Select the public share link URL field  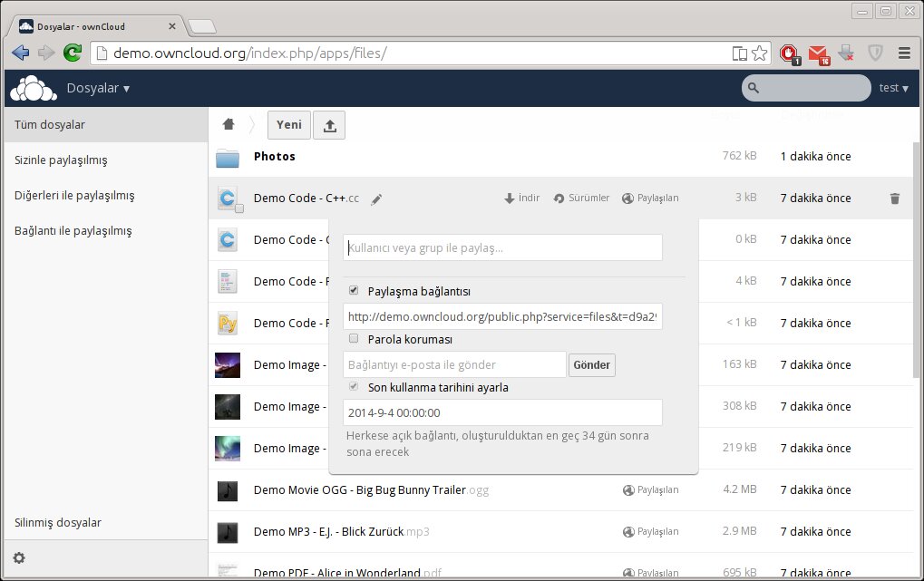point(502,317)
